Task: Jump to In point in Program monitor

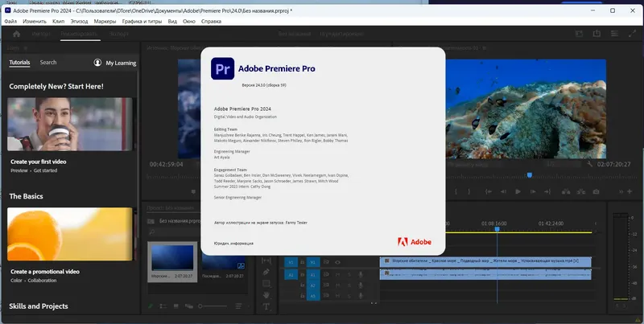Action: click(489, 191)
